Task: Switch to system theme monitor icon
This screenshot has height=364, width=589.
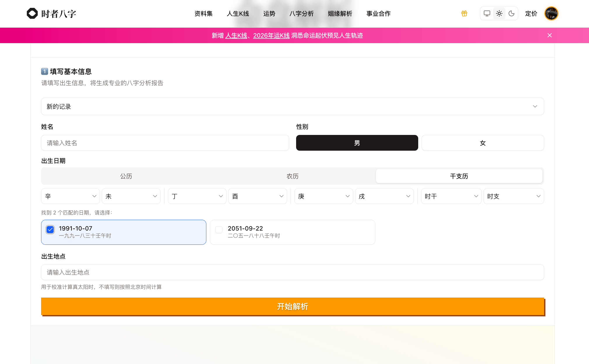Action: pos(487,13)
